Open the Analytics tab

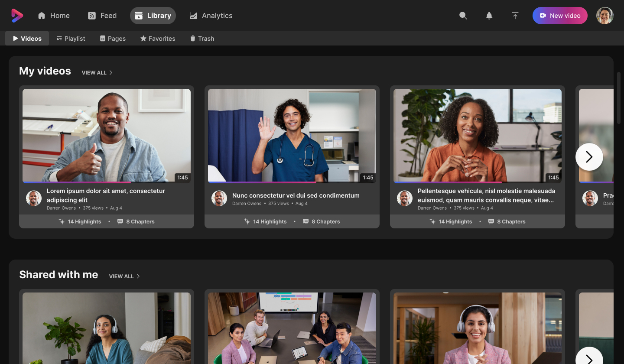tap(211, 16)
